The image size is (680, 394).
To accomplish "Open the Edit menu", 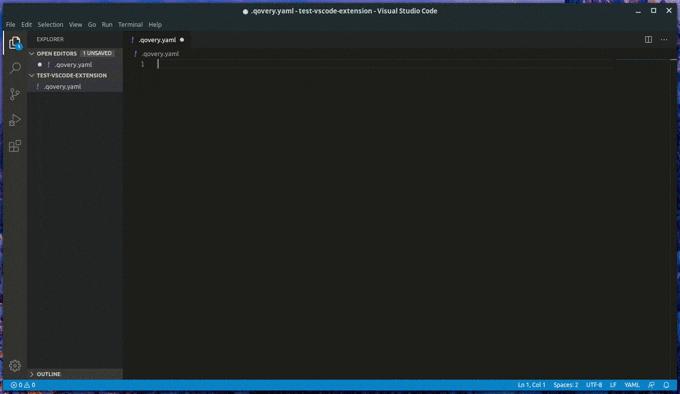I will [x=26, y=25].
